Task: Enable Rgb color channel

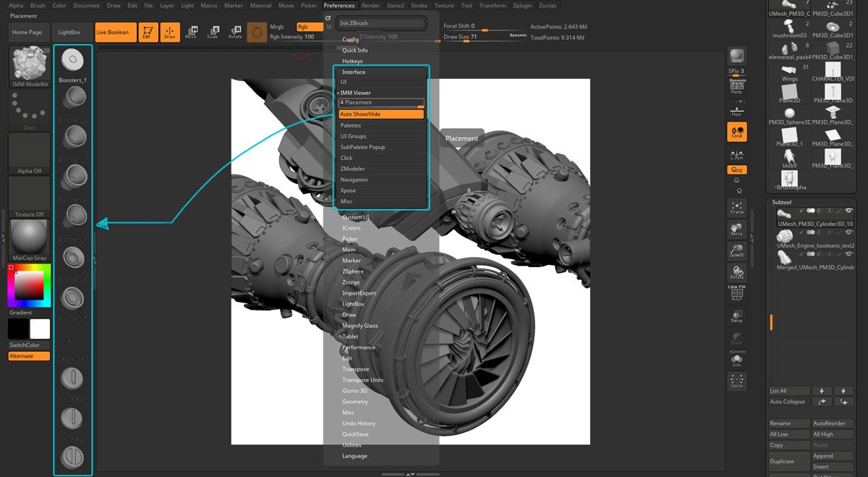Action: (x=310, y=27)
